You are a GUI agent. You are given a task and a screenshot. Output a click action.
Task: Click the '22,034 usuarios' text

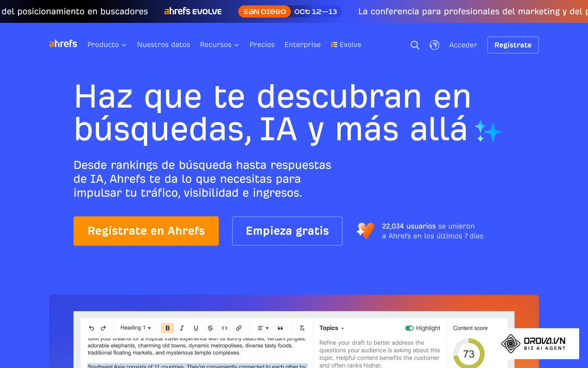409,226
